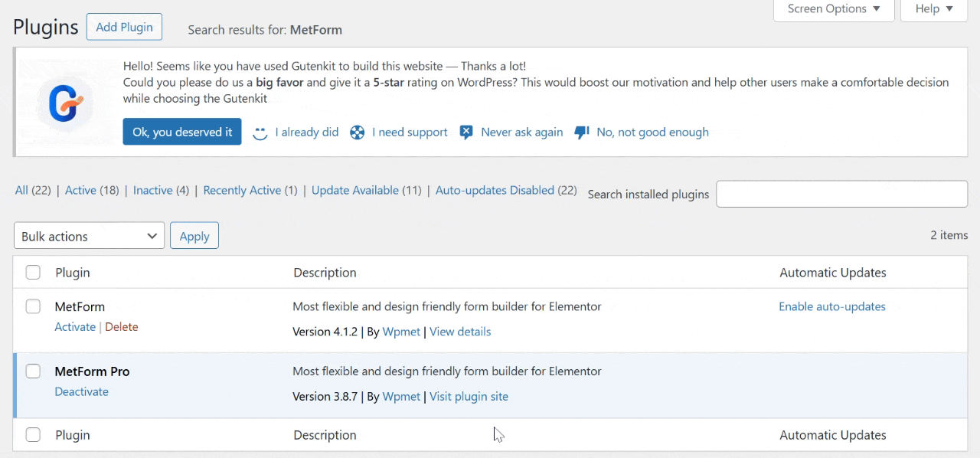980x458 pixels.
Task: Activate the MetForm plugin
Action: pyautogui.click(x=75, y=327)
